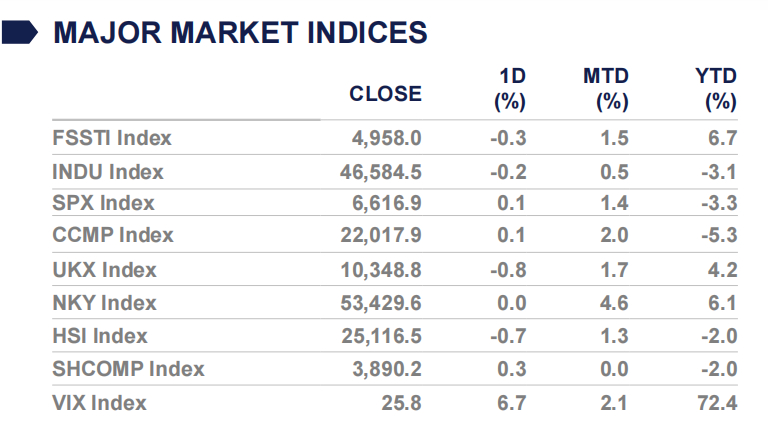The width and height of the screenshot is (768, 431).
Task: Select the 1D (%) column header
Action: [510, 89]
